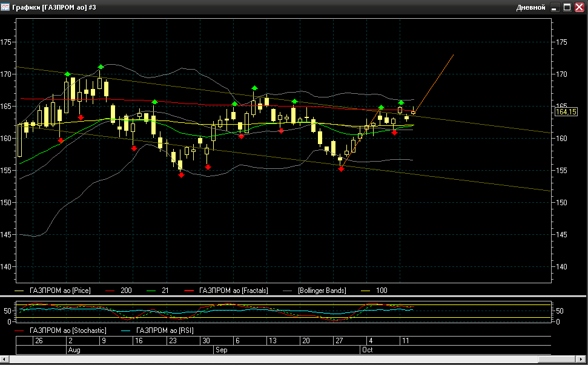The image size is (588, 365).
Task: Select ГАЗПРОМ ао [Stochastic] legend entry
Action: 68,330
